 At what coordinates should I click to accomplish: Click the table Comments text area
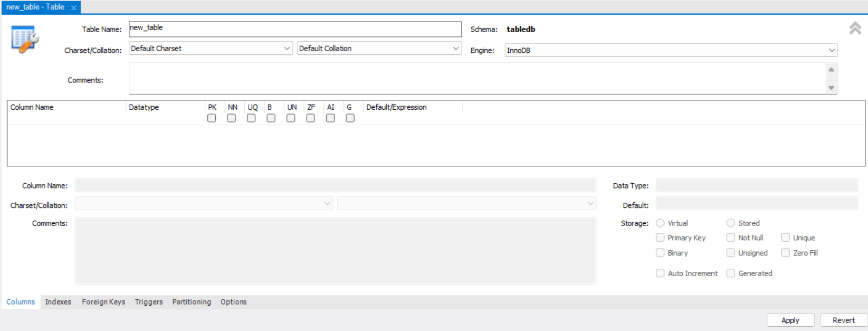(477, 79)
